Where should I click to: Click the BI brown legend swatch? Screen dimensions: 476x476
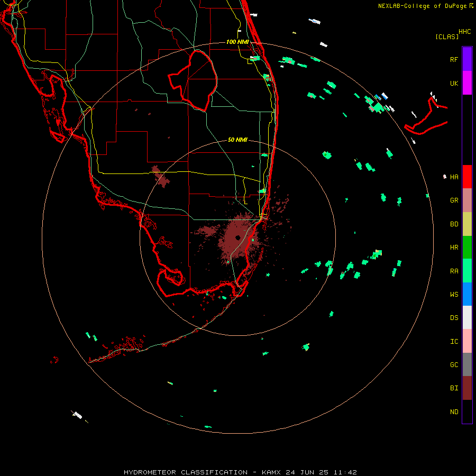(467, 388)
